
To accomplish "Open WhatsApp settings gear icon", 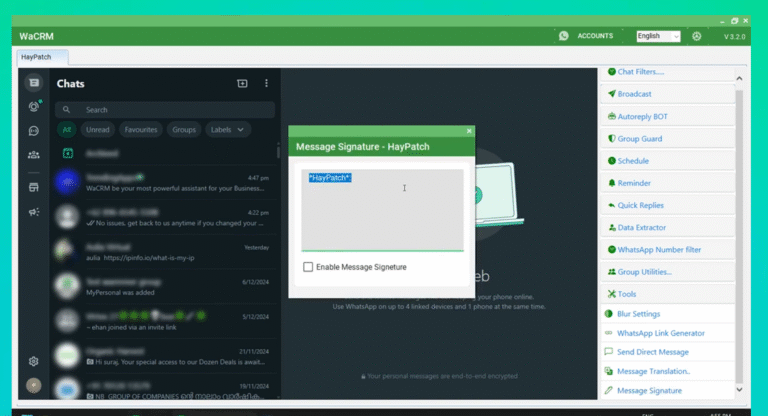I will tap(34, 361).
